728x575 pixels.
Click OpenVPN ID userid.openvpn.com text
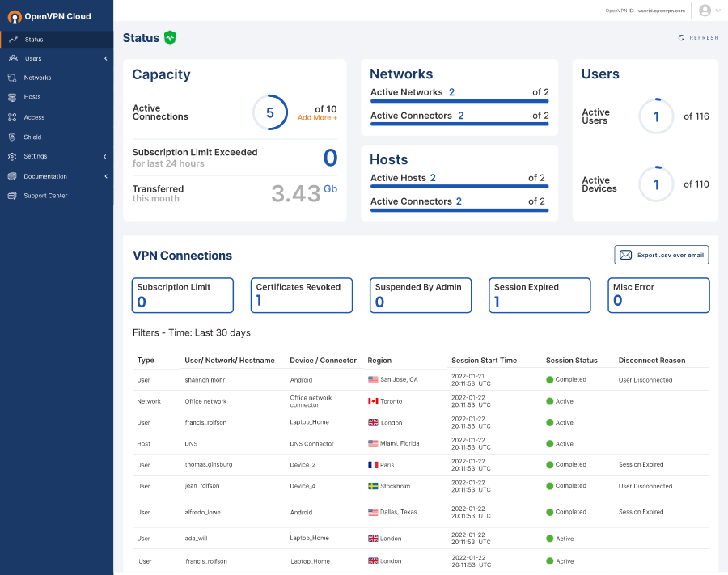pyautogui.click(x=645, y=11)
